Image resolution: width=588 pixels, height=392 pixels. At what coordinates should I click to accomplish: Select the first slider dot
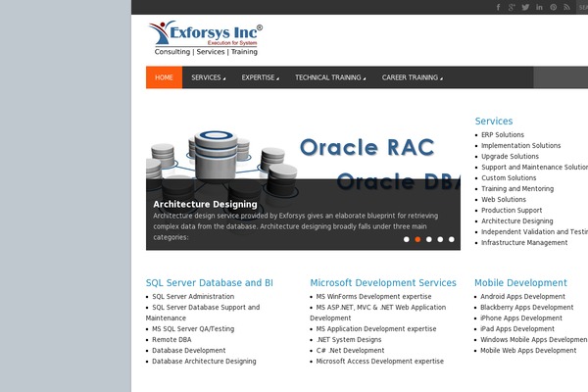click(406, 239)
